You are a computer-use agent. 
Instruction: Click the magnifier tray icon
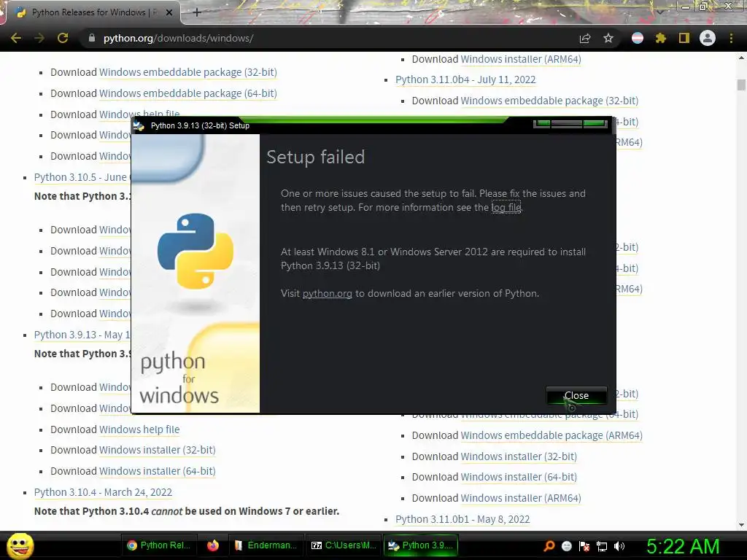tap(549, 546)
